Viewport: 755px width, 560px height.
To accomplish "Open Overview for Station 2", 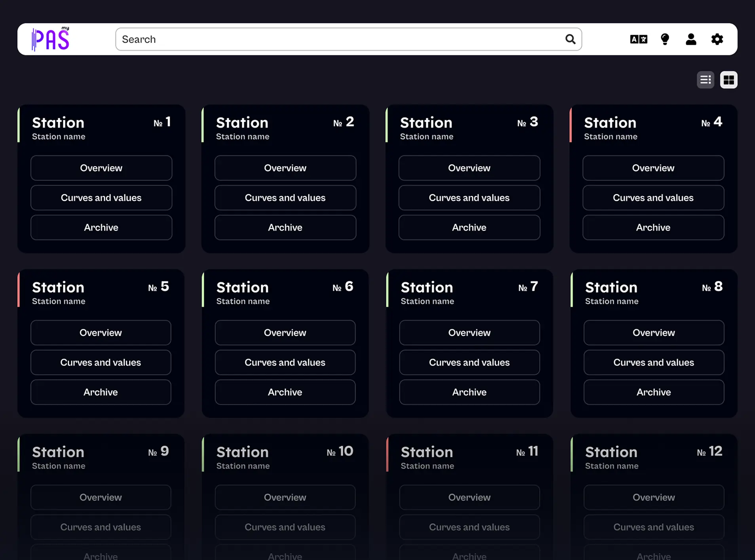I will 285,168.
